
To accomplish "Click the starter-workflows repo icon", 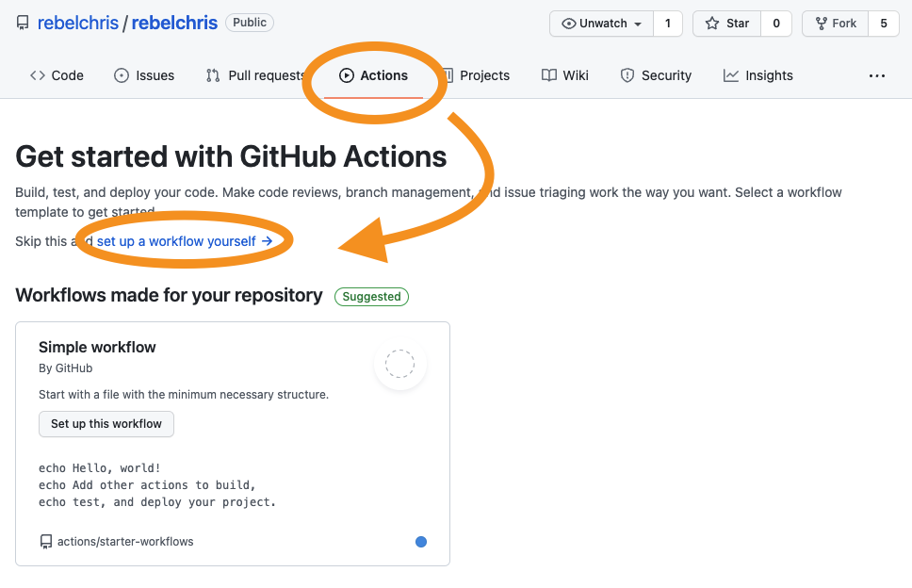I will coord(46,542).
